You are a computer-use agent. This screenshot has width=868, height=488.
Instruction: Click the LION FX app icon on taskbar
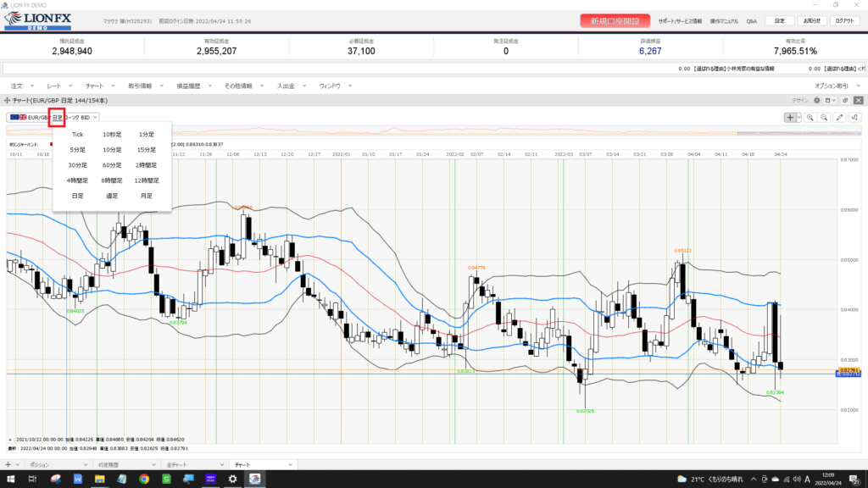pos(254,480)
